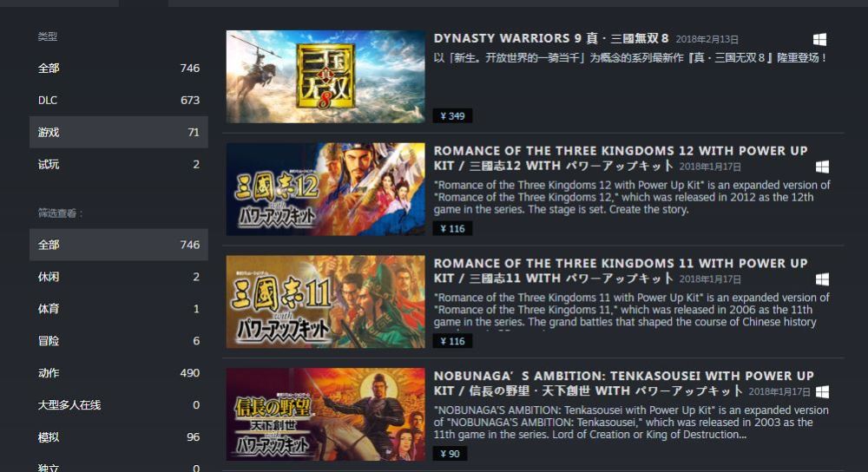868x472 pixels.
Task: Click Windows icon next to Nobunaga's Ambition
Action: [822, 392]
